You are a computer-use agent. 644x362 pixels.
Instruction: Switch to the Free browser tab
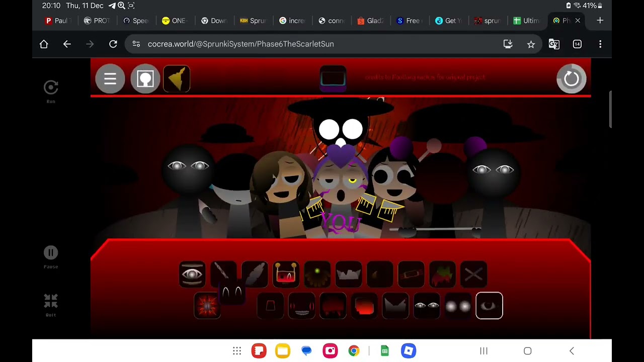click(408, 21)
